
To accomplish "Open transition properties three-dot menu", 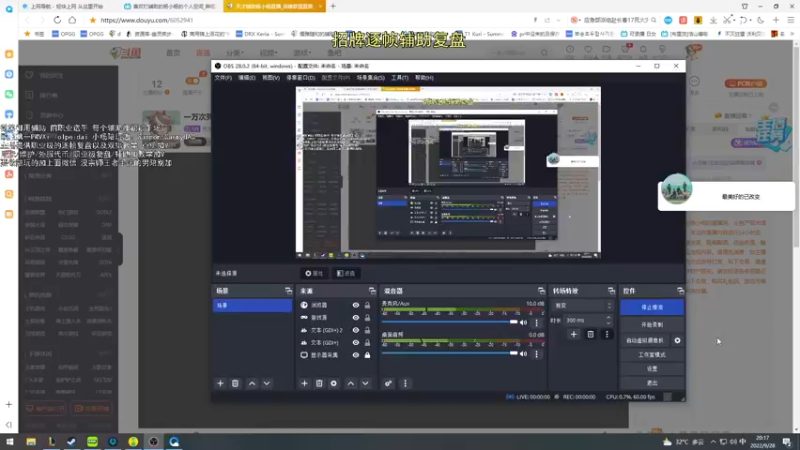I will (607, 334).
